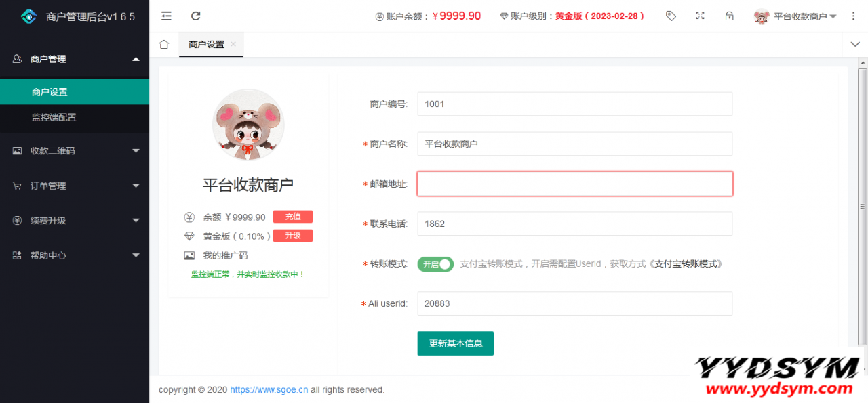Click the refresh icon in top bar
The width and height of the screenshot is (868, 403).
pyautogui.click(x=196, y=16)
